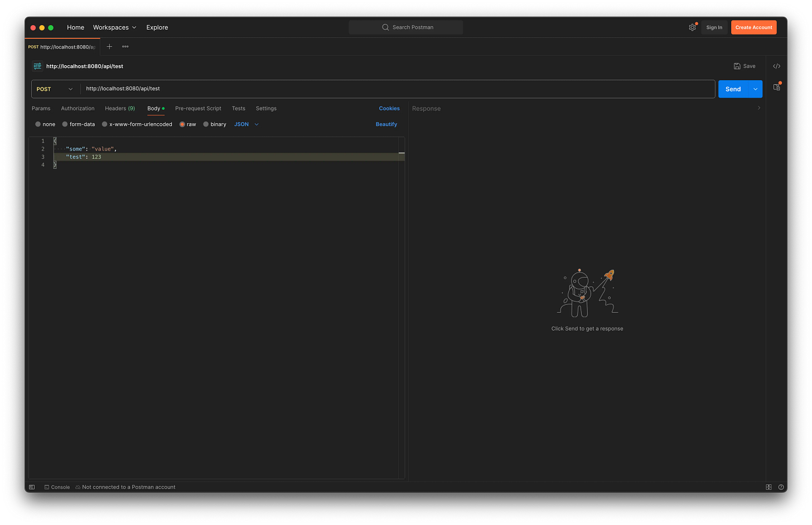812x525 pixels.
Task: Select the none body type
Action: click(x=45, y=124)
